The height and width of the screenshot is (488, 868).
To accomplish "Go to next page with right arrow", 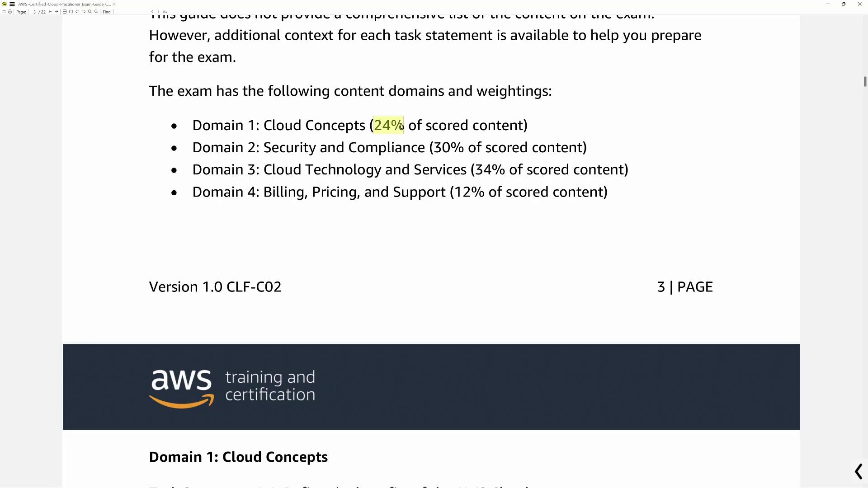I will point(57,12).
